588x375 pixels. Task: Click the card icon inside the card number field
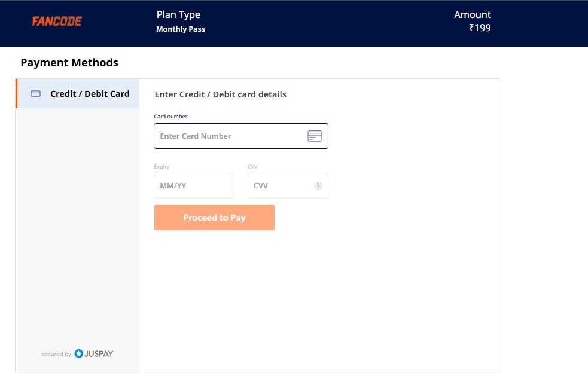314,136
